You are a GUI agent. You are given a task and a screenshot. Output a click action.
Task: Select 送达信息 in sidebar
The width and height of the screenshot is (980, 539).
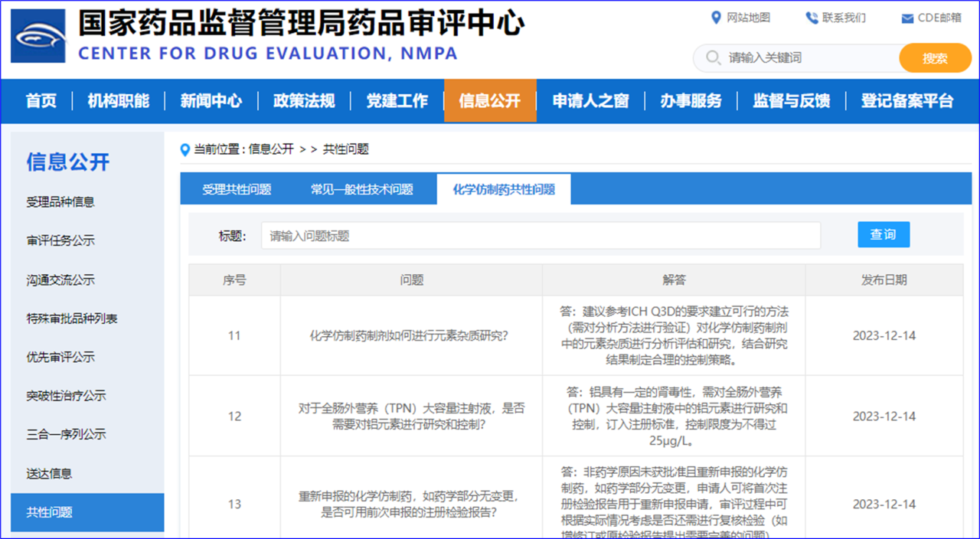[x=49, y=473]
